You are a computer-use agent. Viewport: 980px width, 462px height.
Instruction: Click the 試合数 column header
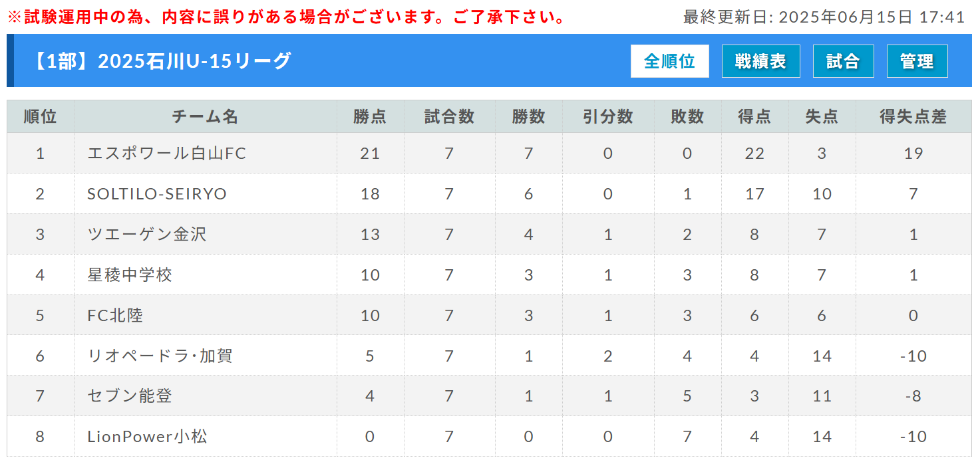449,117
